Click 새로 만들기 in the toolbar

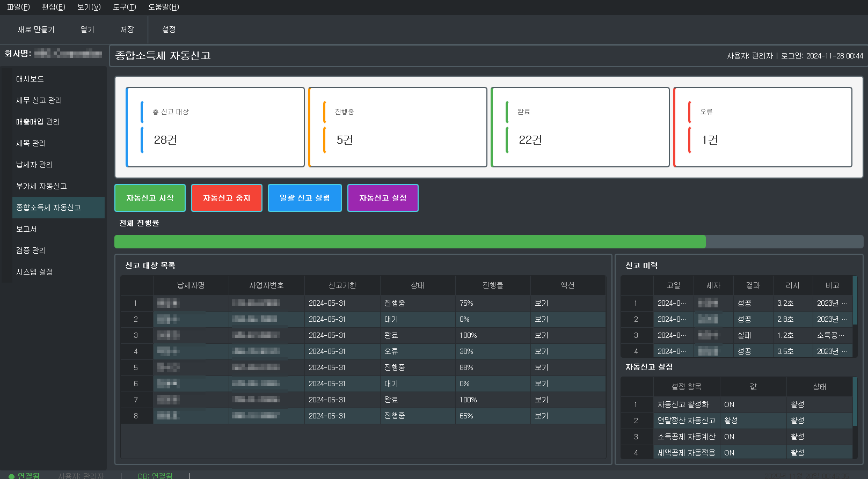pyautogui.click(x=36, y=30)
